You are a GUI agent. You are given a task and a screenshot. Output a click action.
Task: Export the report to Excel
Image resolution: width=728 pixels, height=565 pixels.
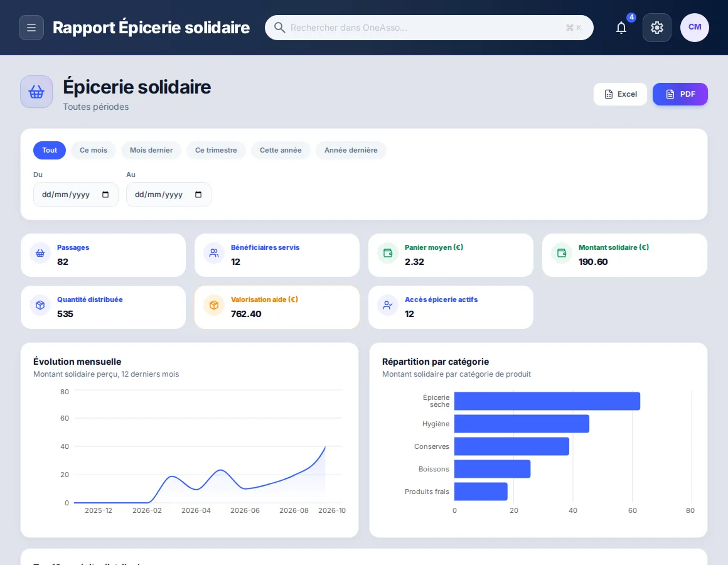coord(620,94)
